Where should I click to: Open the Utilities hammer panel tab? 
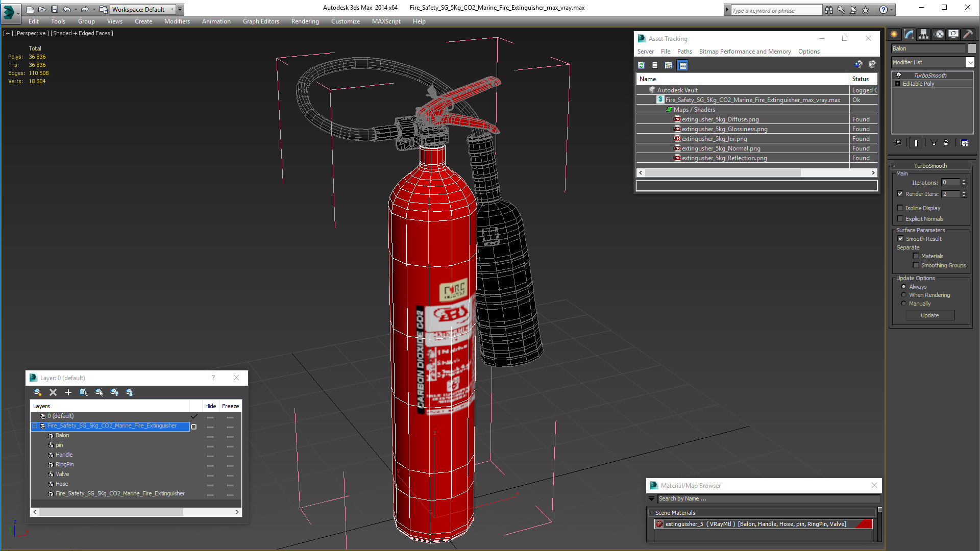point(968,34)
